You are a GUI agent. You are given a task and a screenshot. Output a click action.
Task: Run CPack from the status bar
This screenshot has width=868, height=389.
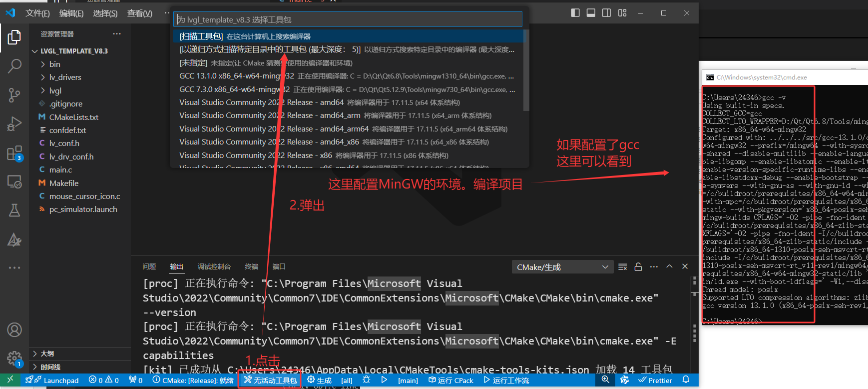tap(451, 380)
